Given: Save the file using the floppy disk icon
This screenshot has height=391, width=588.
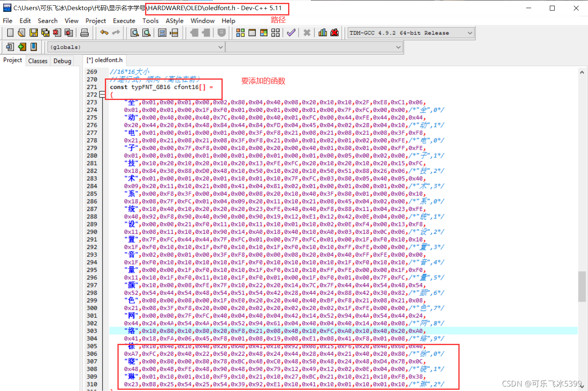Looking at the screenshot, I should click(x=34, y=33).
